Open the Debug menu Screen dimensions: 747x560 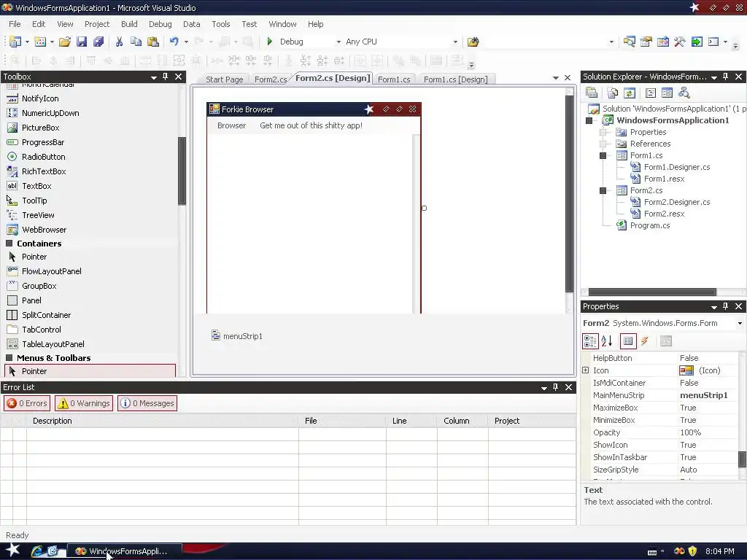tap(160, 24)
